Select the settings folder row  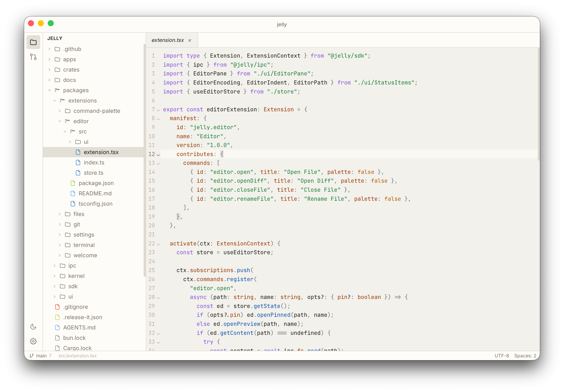[93, 234]
